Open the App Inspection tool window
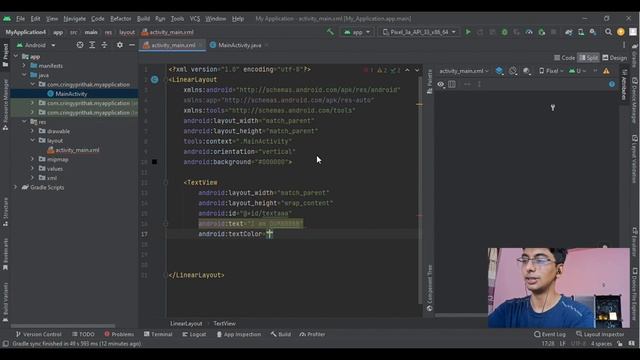Viewport: 640px width, 360px height. 238,334
